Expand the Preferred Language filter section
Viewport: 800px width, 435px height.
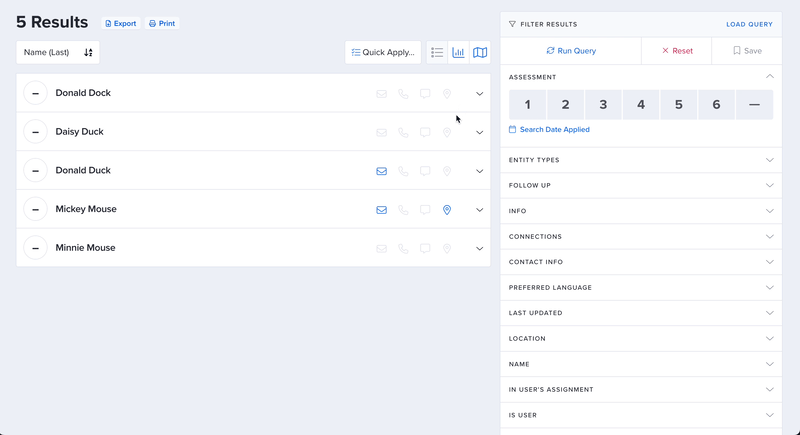point(641,288)
